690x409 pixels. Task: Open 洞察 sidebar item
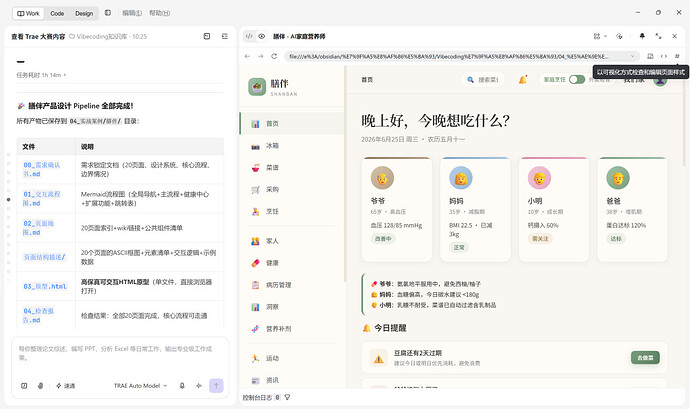point(292,307)
